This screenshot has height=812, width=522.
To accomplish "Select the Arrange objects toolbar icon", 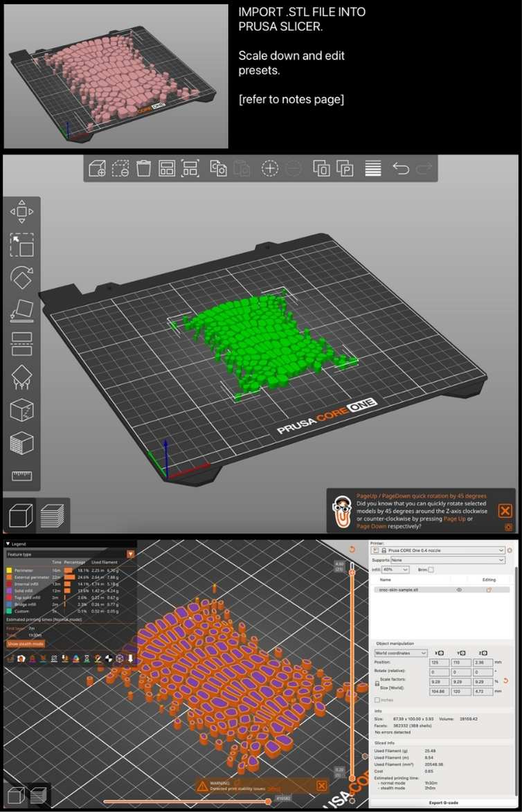I will point(166,168).
